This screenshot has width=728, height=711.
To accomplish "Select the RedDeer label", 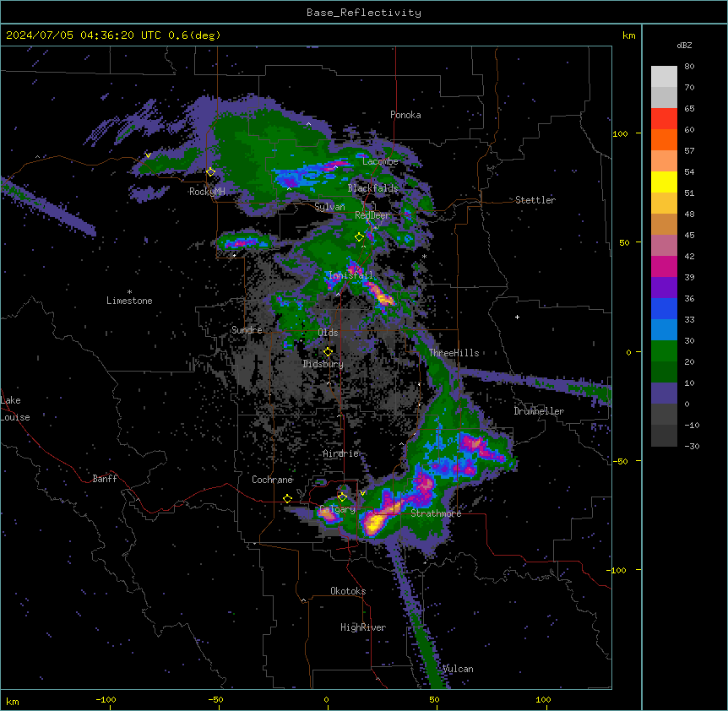I will click(372, 215).
